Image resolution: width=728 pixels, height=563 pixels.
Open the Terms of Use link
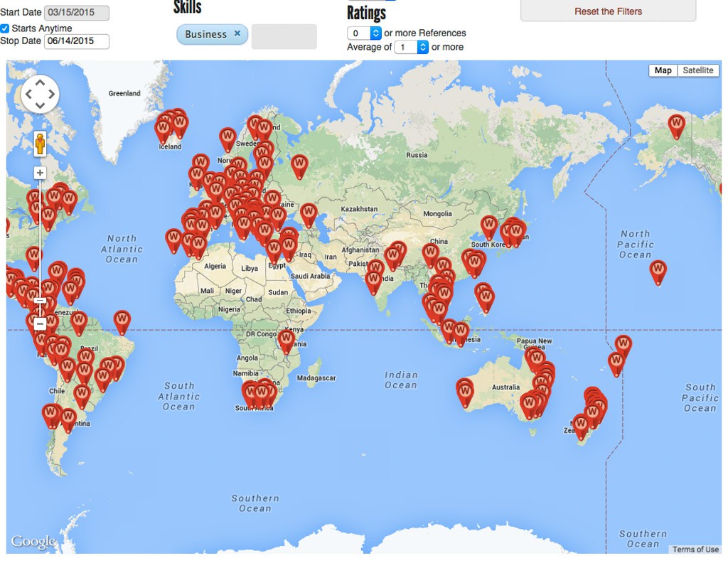point(695,549)
